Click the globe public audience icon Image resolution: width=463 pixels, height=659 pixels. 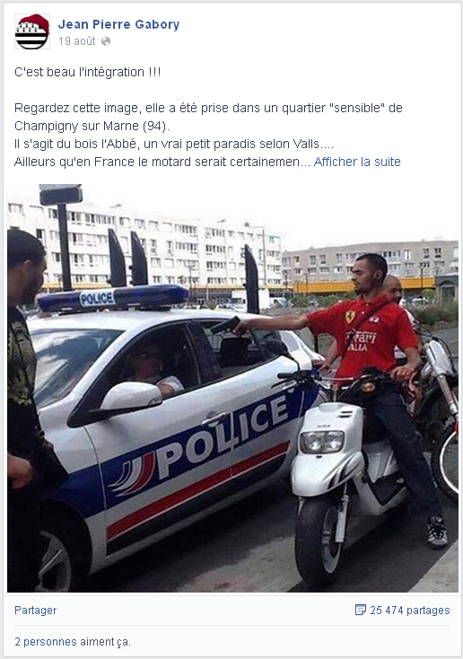(x=106, y=41)
